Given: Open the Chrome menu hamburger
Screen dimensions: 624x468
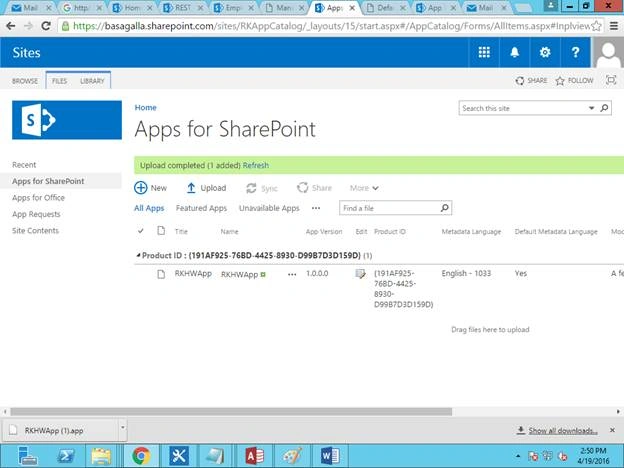Looking at the screenshot, I should tap(614, 26).
